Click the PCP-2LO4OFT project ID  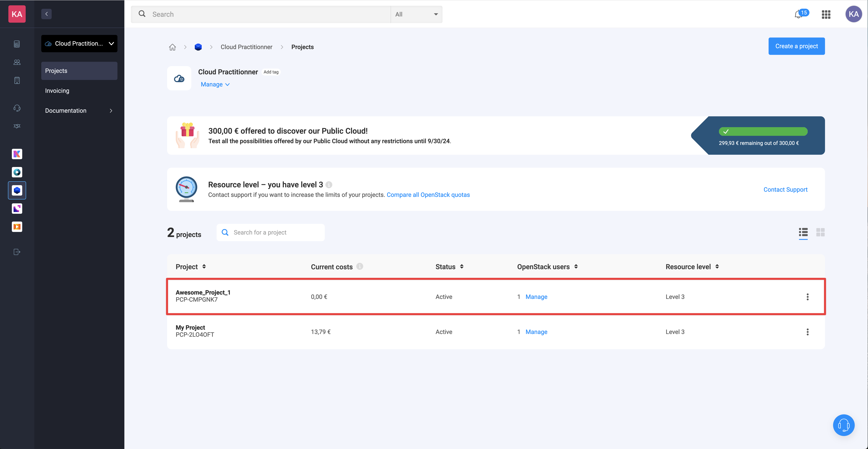pos(195,334)
